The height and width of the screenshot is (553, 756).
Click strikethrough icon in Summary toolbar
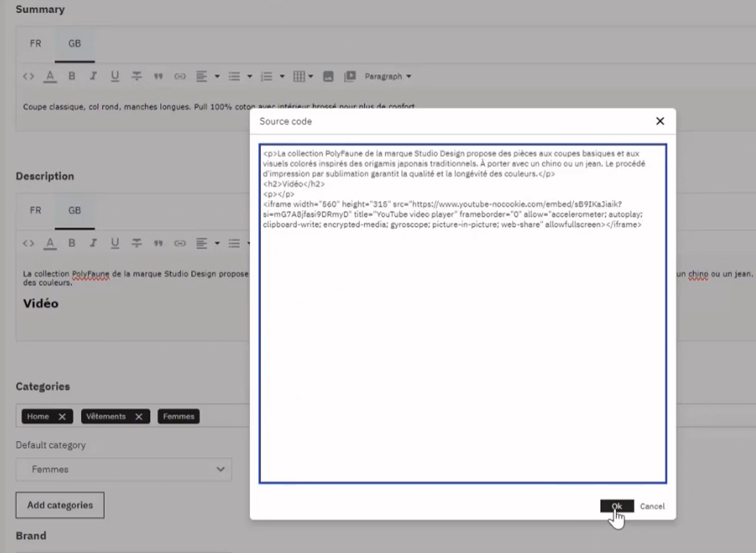[x=136, y=76]
